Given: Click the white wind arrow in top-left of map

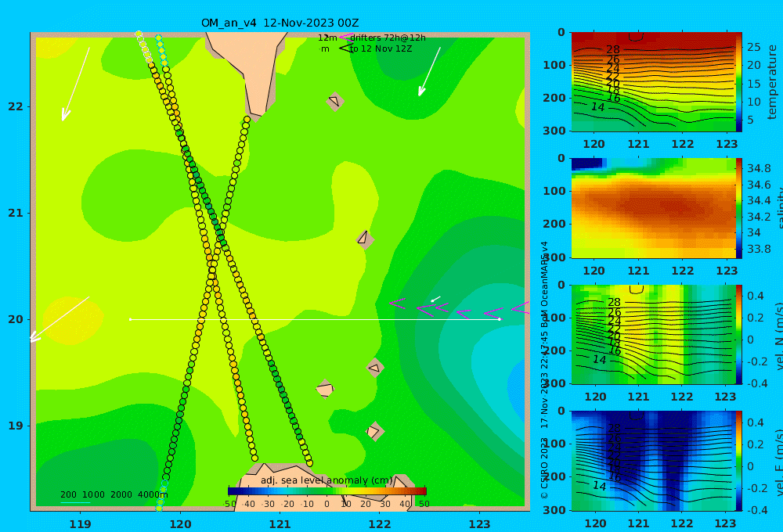Looking at the screenshot, I should 75,84.
